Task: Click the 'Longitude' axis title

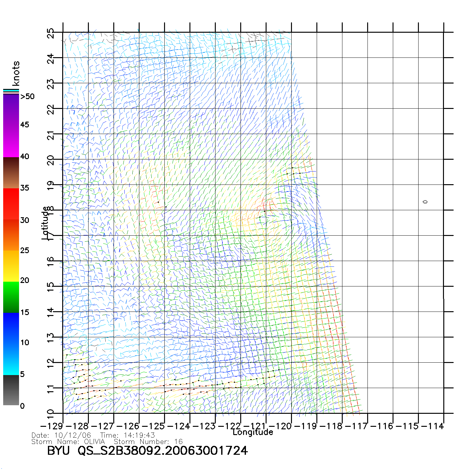Action: tap(253, 432)
